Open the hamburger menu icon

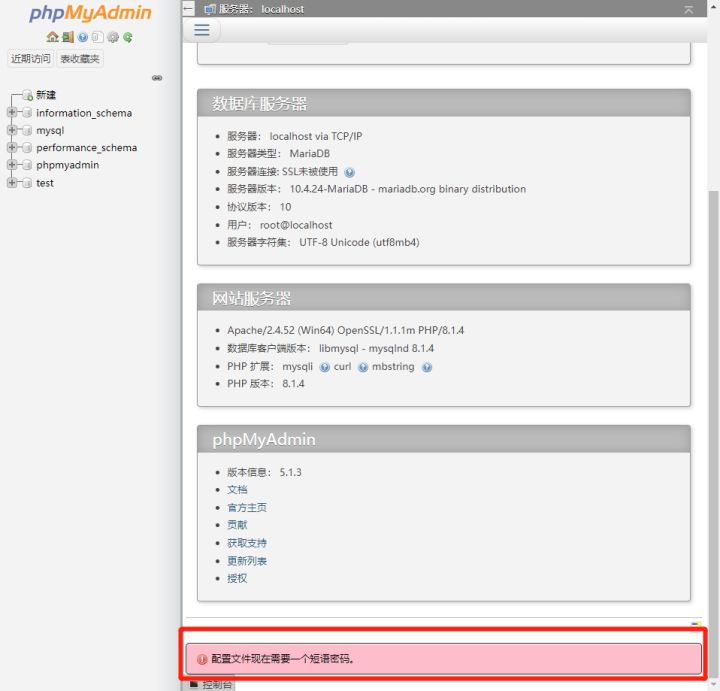202,30
